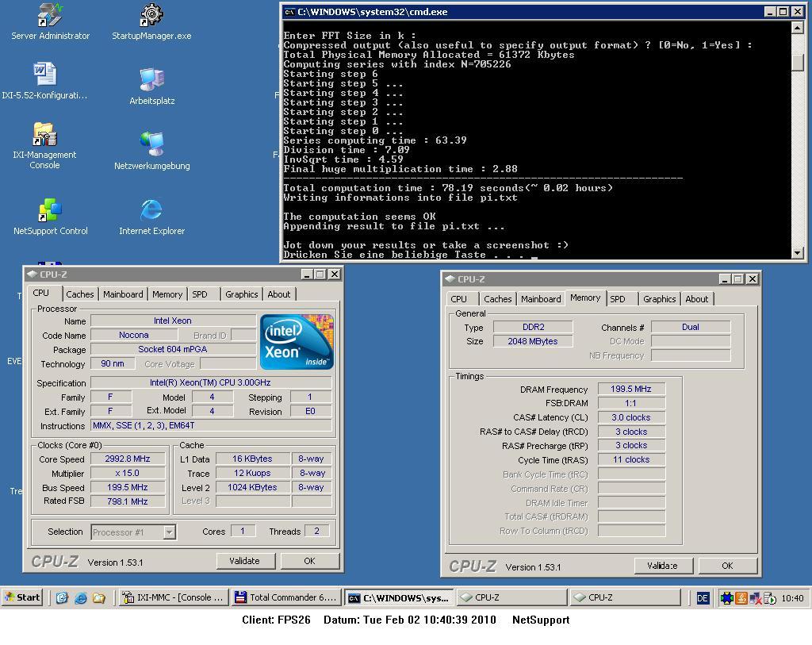
Task: Click left CPU-Z window title icon
Action: [x=32, y=274]
